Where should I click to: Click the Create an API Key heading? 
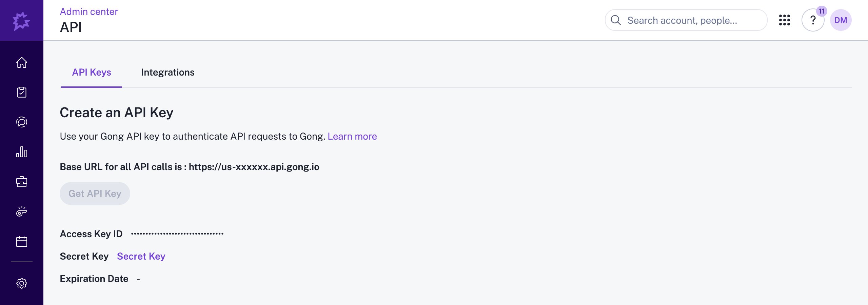pos(117,113)
